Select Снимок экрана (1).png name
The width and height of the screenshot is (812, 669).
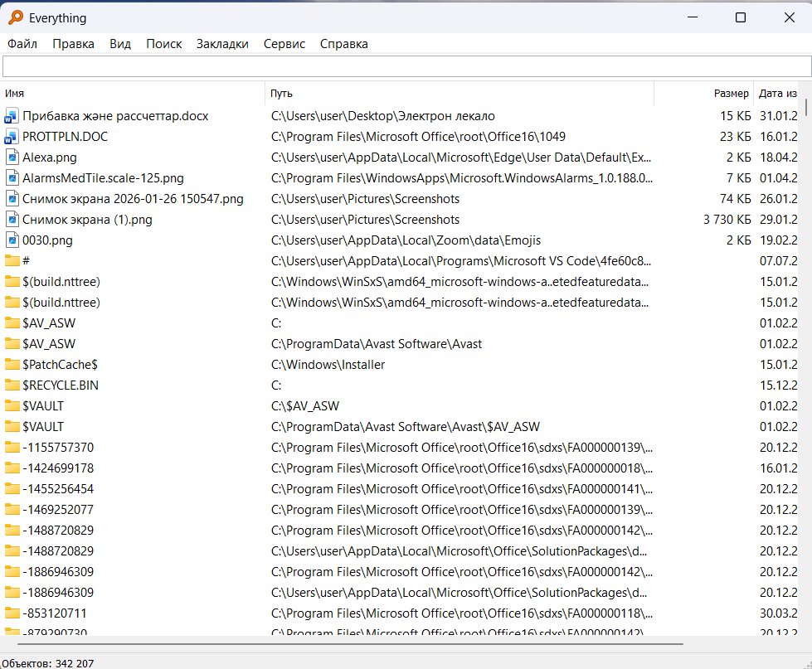point(88,220)
